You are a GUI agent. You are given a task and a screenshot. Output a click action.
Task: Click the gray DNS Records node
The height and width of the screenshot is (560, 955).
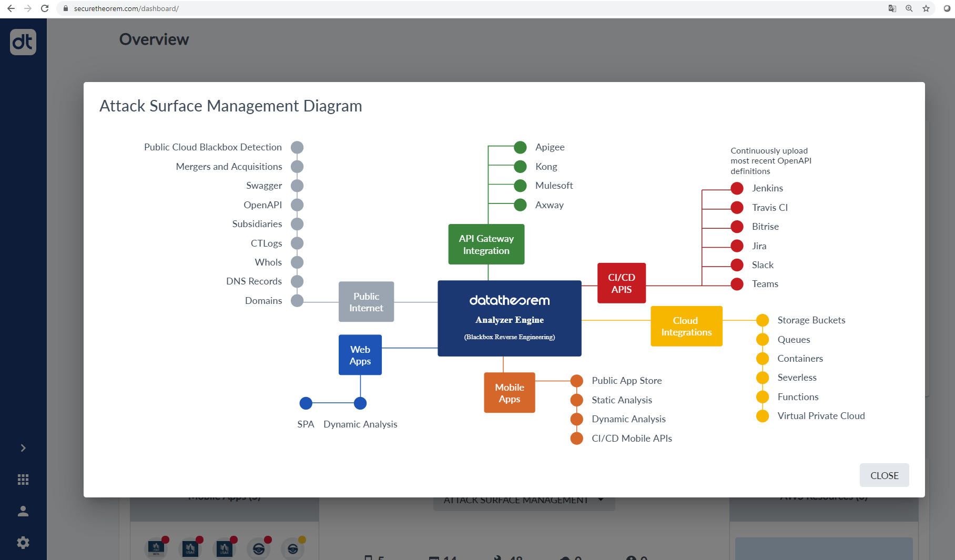(297, 281)
